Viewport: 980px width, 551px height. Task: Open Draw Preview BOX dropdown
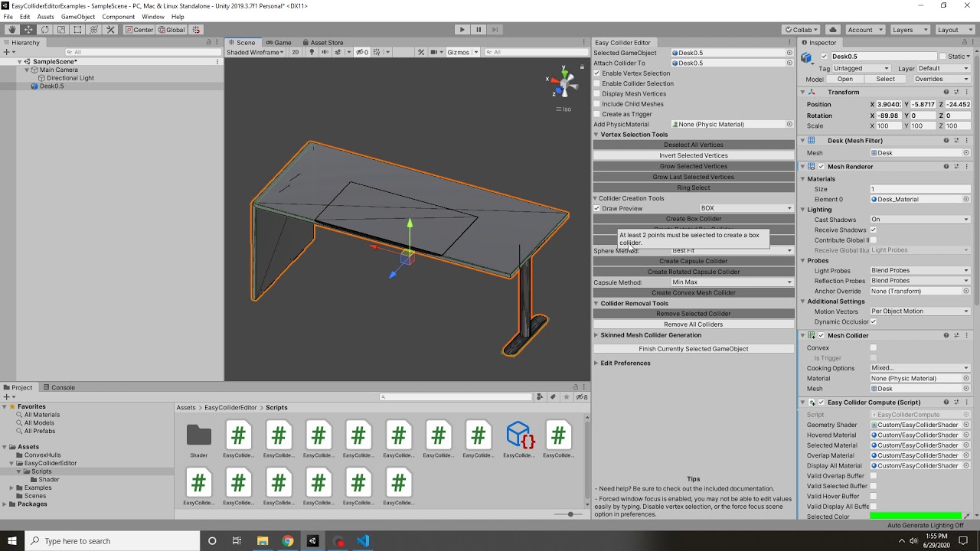[x=746, y=208]
